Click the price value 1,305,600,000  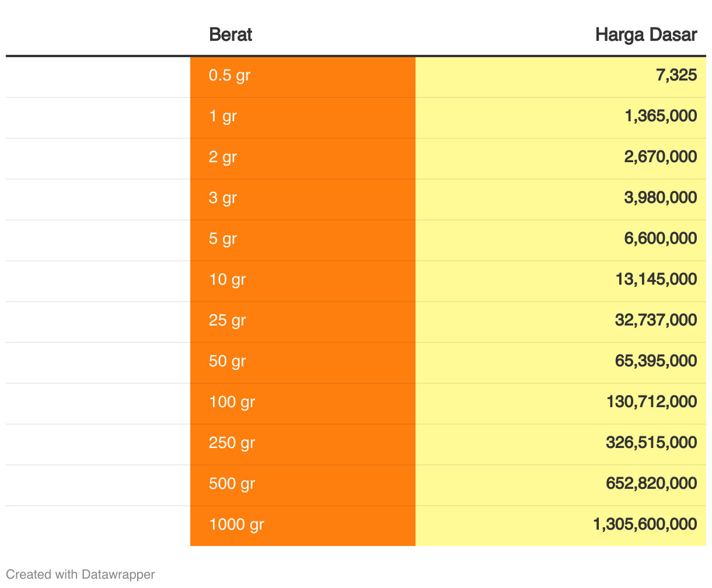[645, 524]
